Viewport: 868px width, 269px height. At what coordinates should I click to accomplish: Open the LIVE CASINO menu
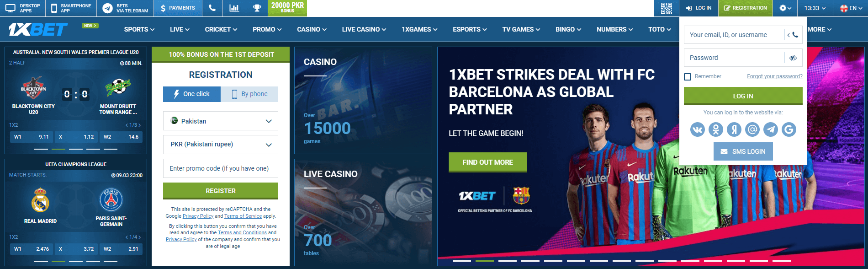364,29
